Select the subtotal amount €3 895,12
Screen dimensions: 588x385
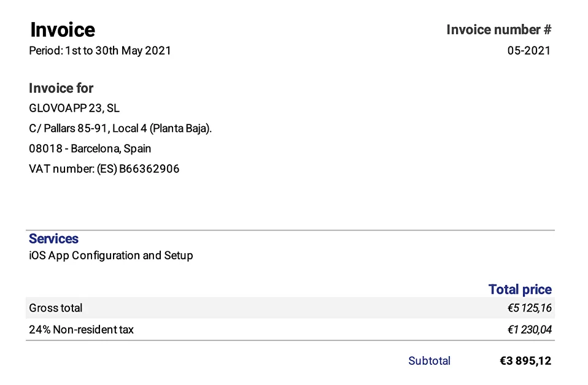coord(525,360)
